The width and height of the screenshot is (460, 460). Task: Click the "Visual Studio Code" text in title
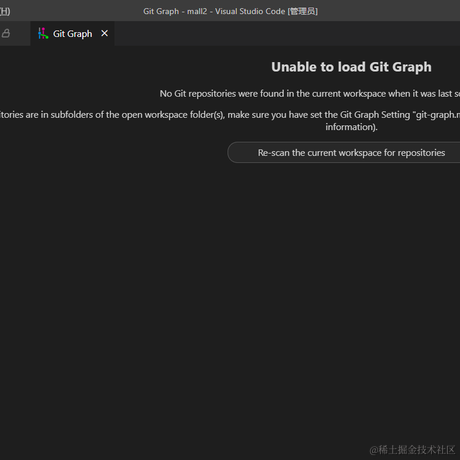click(250, 11)
